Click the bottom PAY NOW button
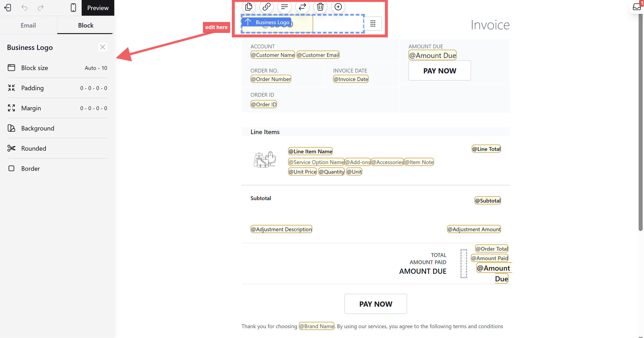This screenshot has height=338, width=644. click(x=376, y=304)
